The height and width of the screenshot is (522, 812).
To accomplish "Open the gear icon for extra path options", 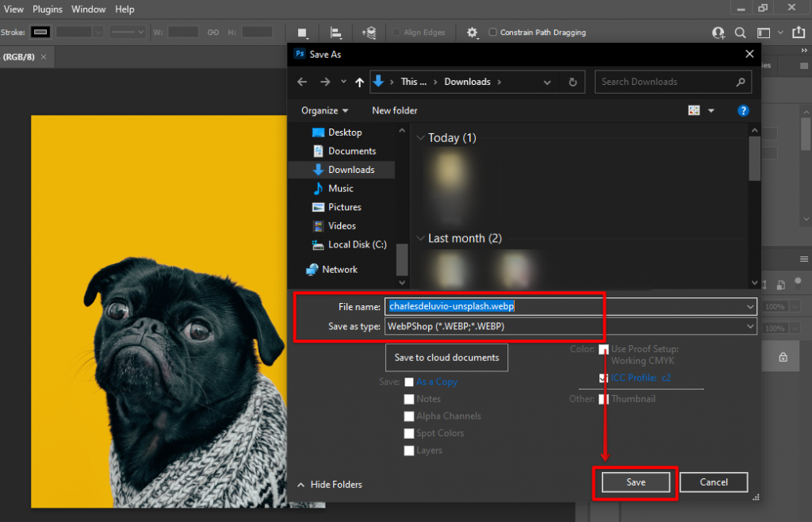I will point(473,32).
